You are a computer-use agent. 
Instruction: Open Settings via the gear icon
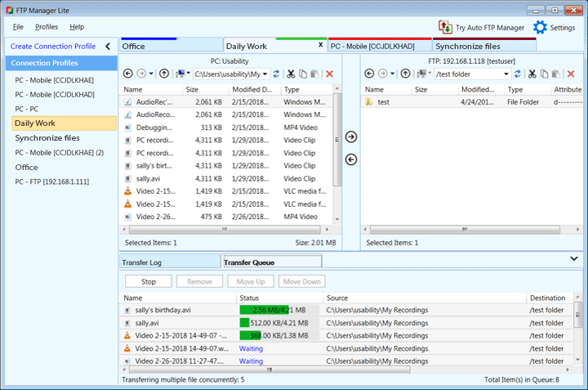pyautogui.click(x=540, y=27)
